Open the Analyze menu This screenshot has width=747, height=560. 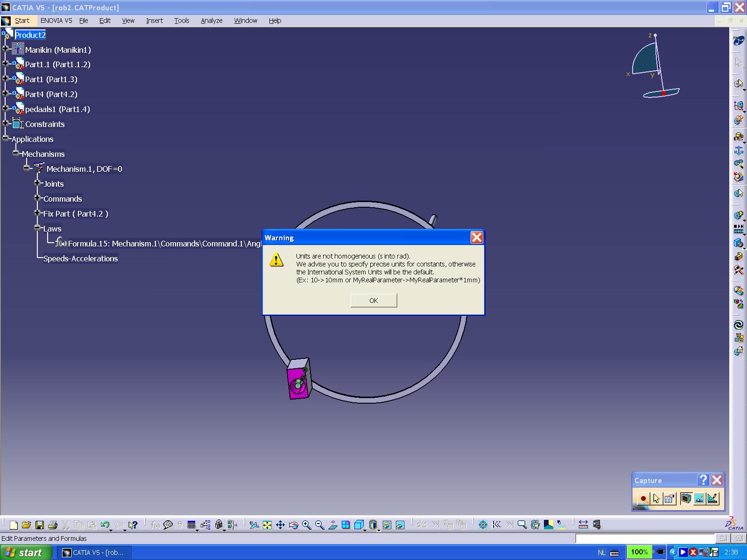point(211,21)
